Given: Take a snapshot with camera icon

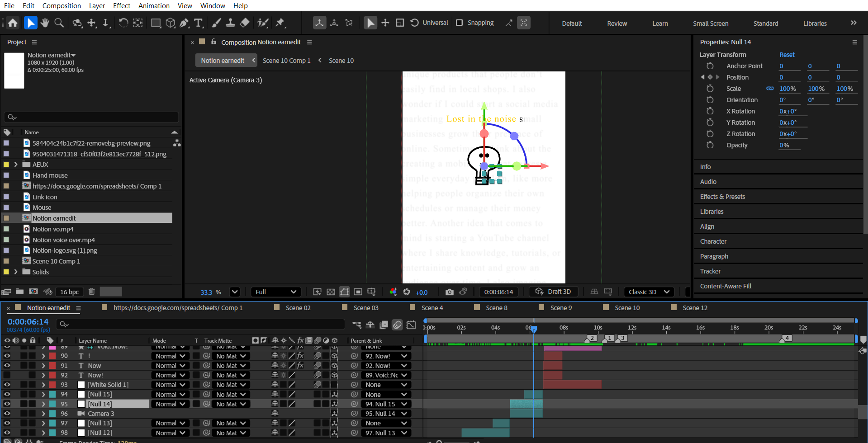Looking at the screenshot, I should pyautogui.click(x=449, y=292).
